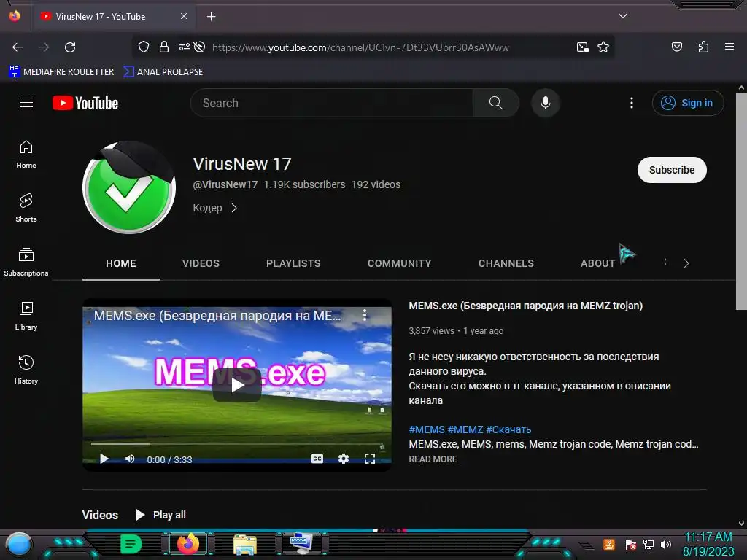Click the tracking protection shield icon
This screenshot has width=747, height=560.
click(144, 47)
